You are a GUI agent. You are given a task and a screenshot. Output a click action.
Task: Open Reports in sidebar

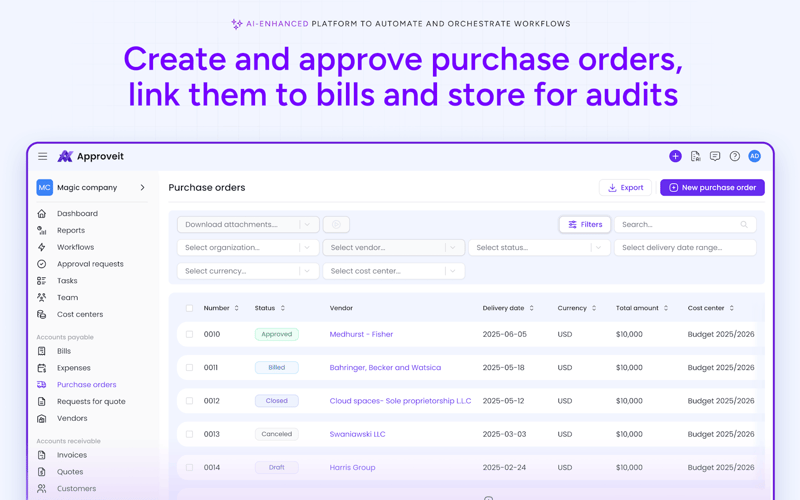[71, 230]
